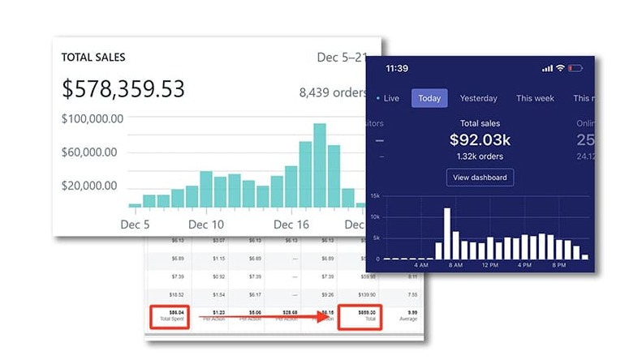Tap the WiFi status icon

(x=560, y=68)
